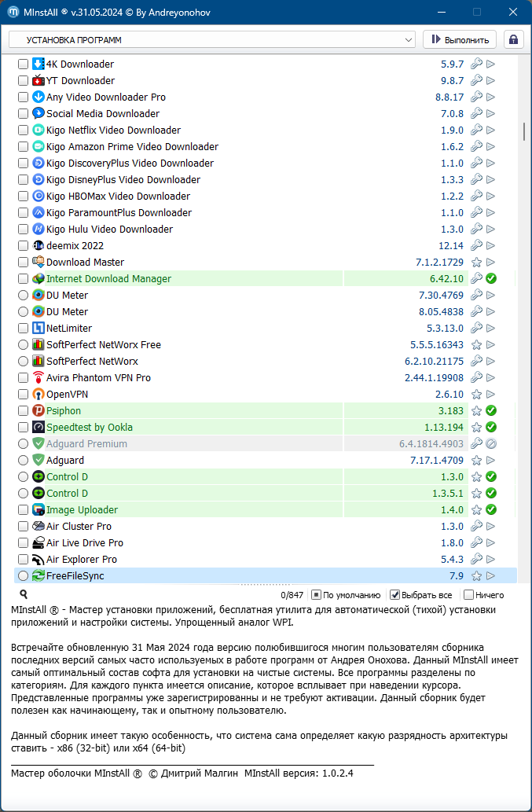Click the OpenVPN app icon
532x812 pixels.
(x=39, y=394)
